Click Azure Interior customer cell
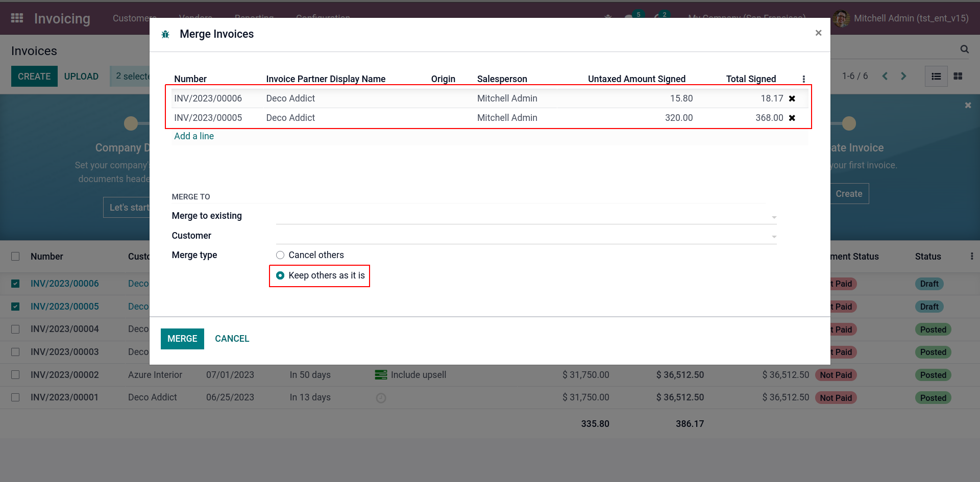 155,375
